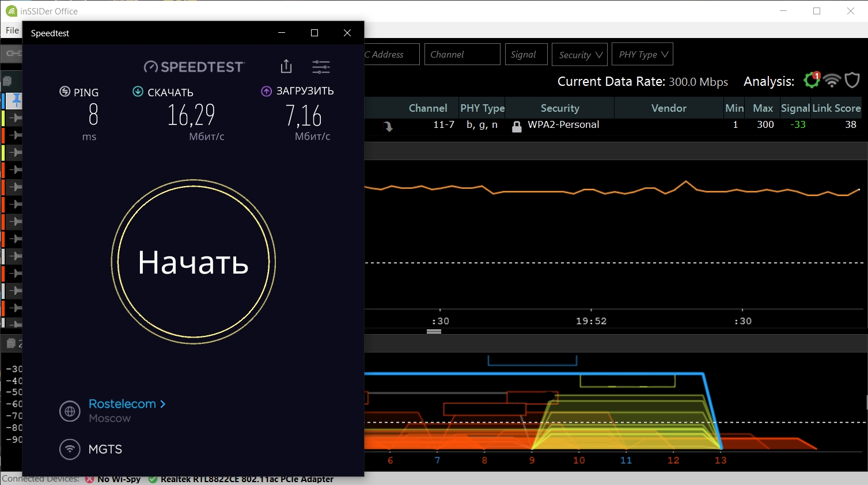Click the pane splitter handle below time axis
Screen dimensions: 868x485
[x=434, y=331]
